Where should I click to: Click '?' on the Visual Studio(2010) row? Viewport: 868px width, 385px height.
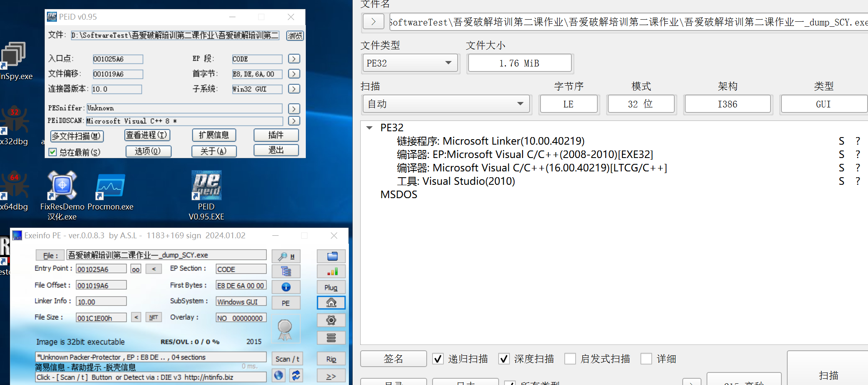click(x=858, y=181)
